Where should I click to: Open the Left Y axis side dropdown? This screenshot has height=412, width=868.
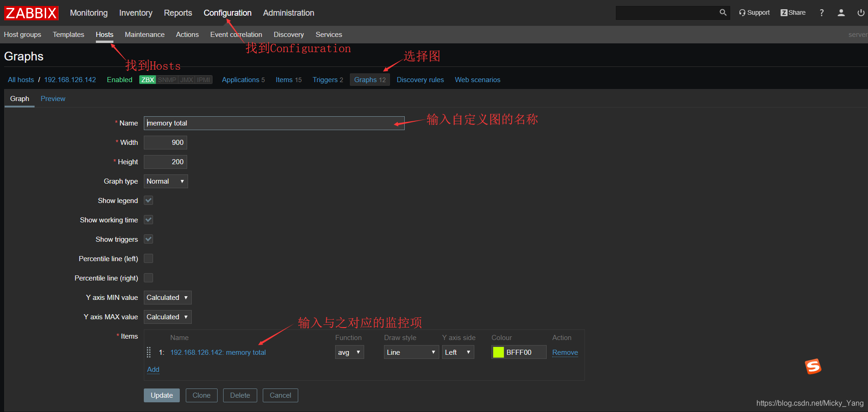(458, 352)
